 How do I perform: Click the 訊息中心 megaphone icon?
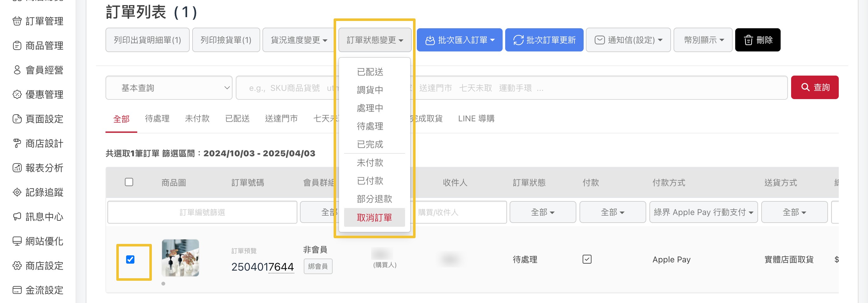pyautogui.click(x=17, y=217)
